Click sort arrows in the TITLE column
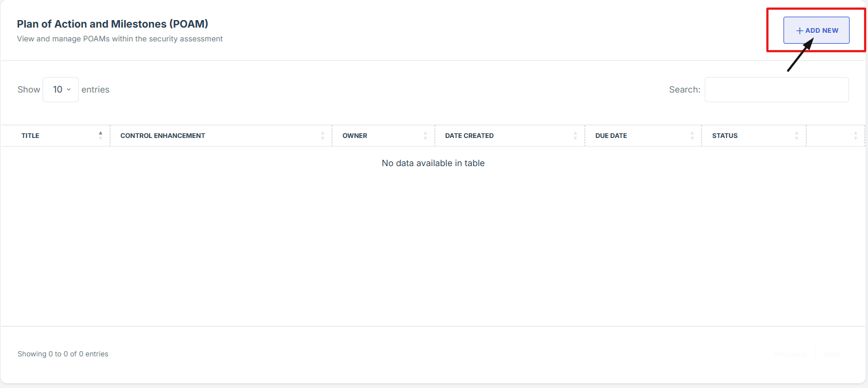The height and width of the screenshot is (388, 868). tap(101, 136)
